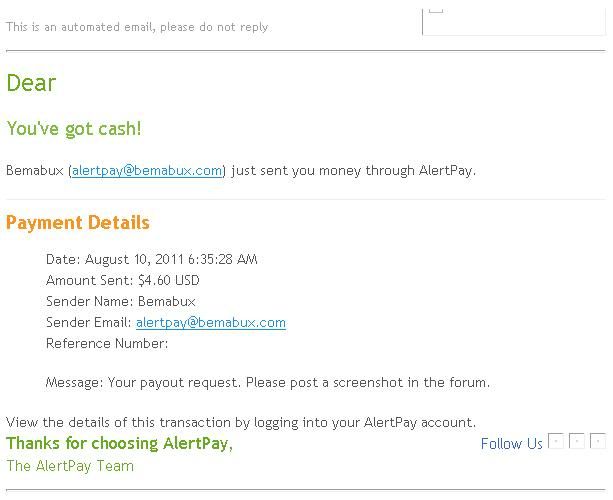Open the Sender Email alertpay@bemabux.com link
613x500 pixels.
coord(211,323)
